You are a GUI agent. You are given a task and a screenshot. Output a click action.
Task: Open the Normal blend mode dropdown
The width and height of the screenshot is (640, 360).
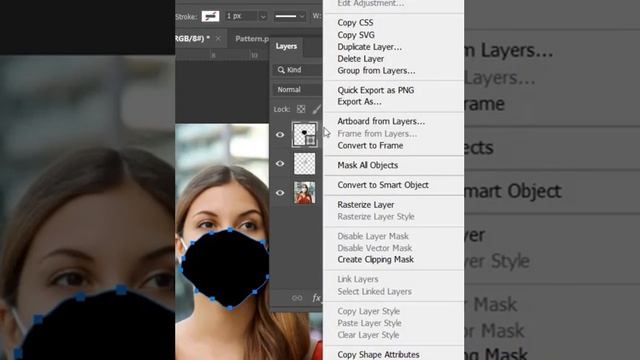coord(297,89)
